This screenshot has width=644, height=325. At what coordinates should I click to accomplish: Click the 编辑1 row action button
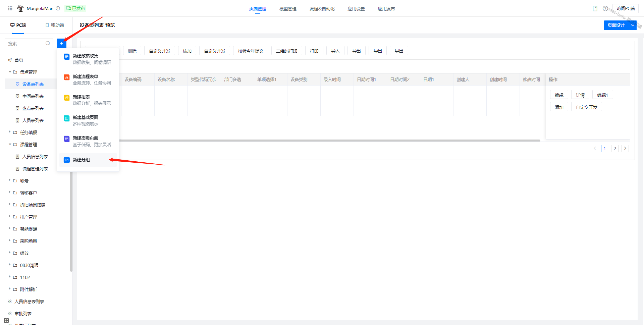(602, 95)
